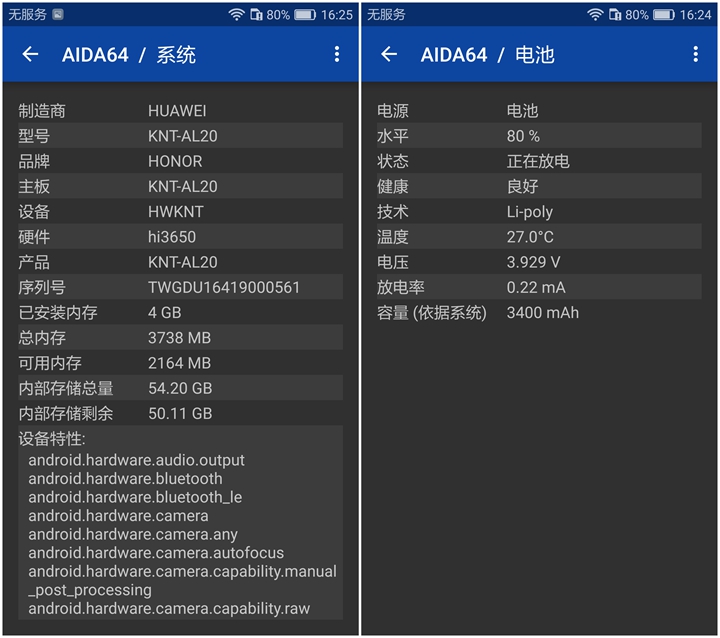Tap Wi-Fi icon in right status bar

[595, 15]
